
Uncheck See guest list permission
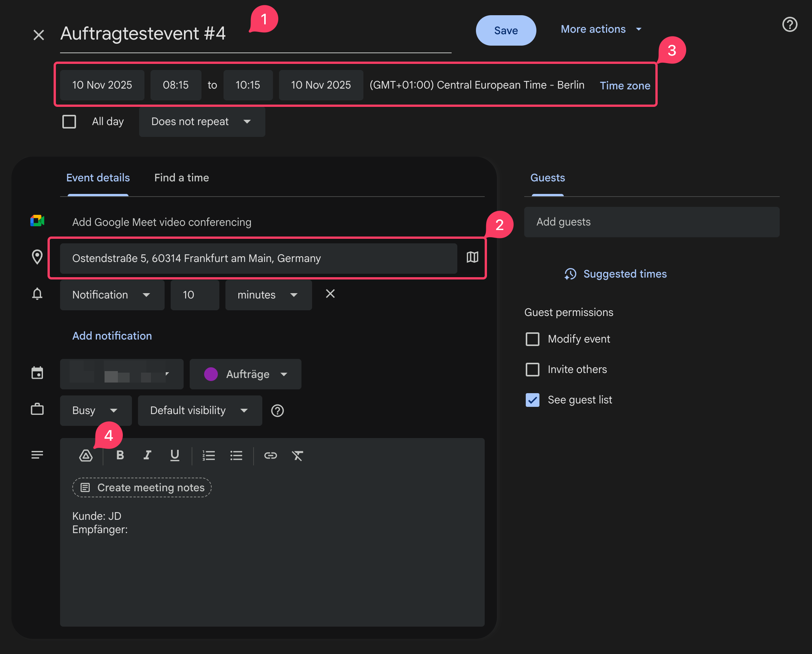coord(532,400)
